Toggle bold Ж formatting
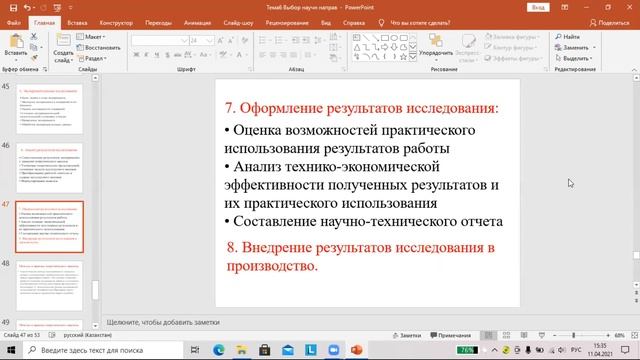 pyautogui.click(x=136, y=55)
